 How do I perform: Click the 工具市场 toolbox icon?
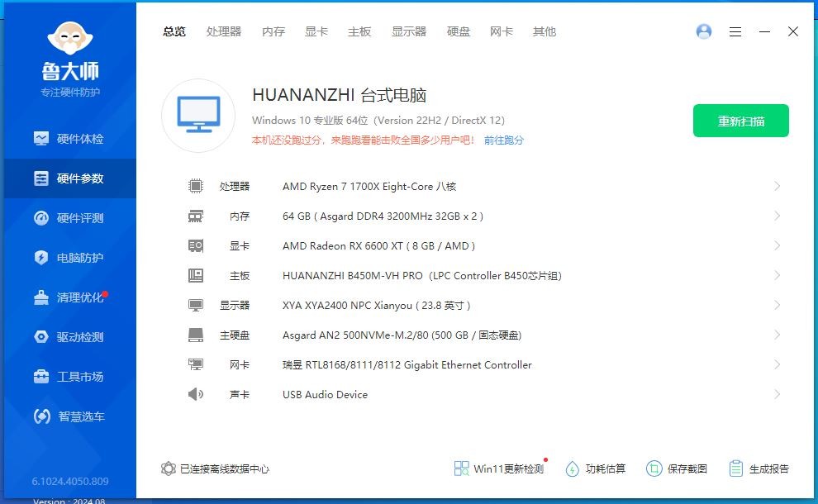tap(41, 376)
